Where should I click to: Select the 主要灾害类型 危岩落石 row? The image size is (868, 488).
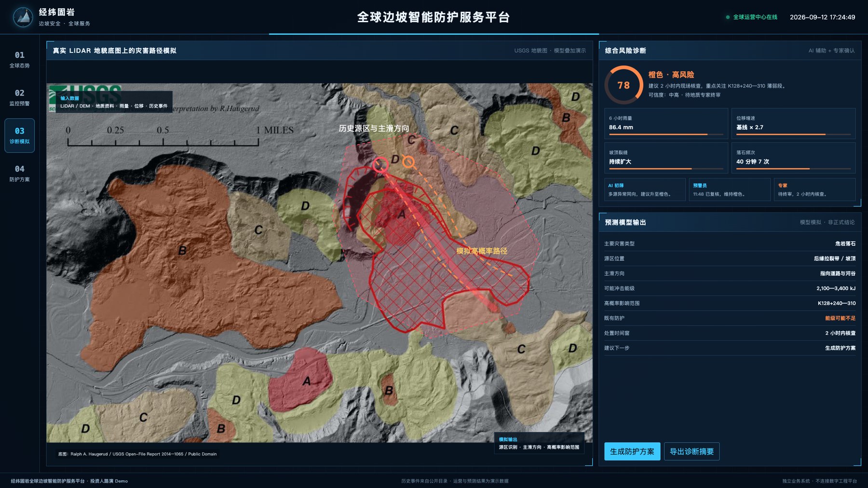coord(730,244)
